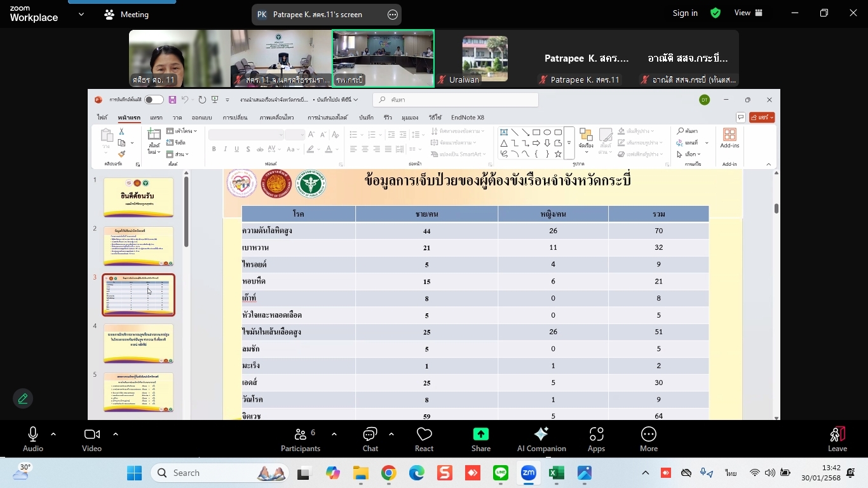
Task: Open Excel from the Windows taskbar
Action: coord(557,473)
